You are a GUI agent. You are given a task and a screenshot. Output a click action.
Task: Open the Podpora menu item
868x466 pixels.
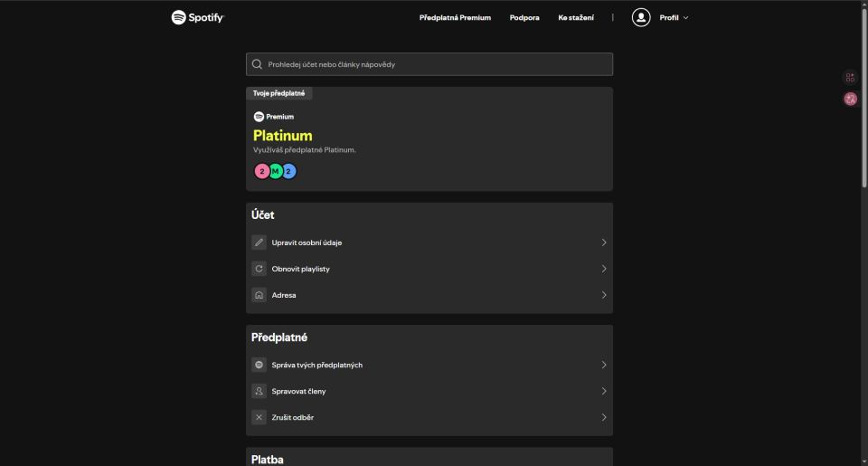click(524, 18)
